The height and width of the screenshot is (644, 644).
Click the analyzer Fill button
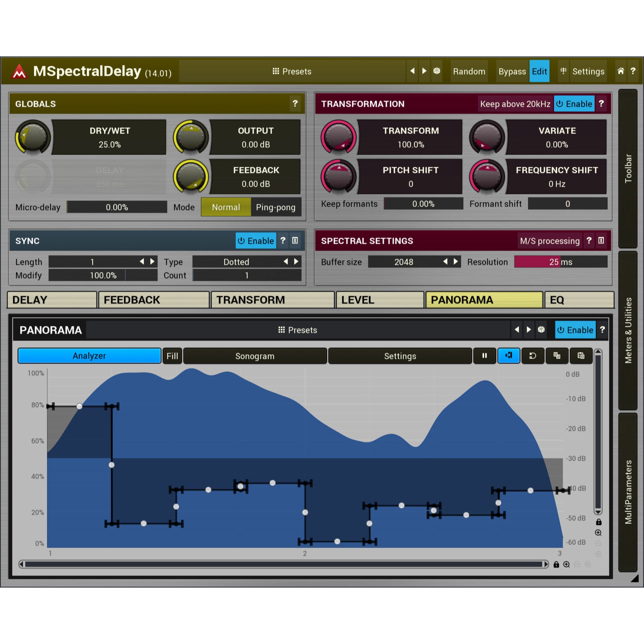click(172, 356)
